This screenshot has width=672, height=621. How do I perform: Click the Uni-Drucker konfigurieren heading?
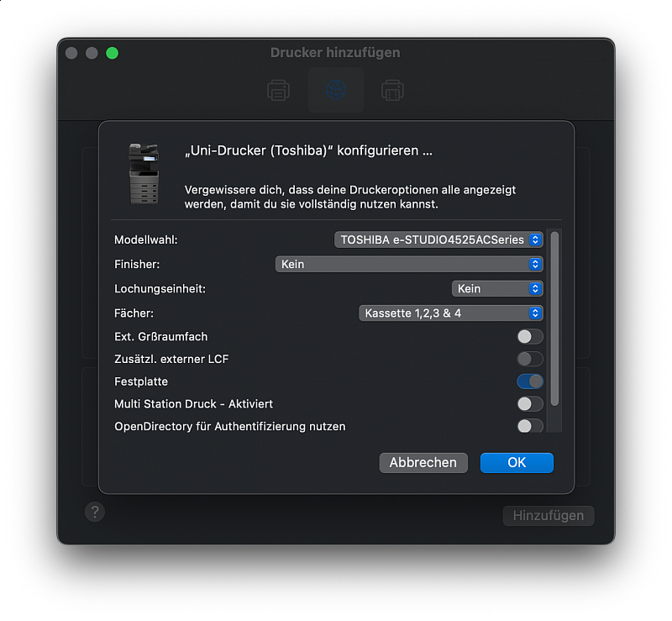click(x=308, y=150)
